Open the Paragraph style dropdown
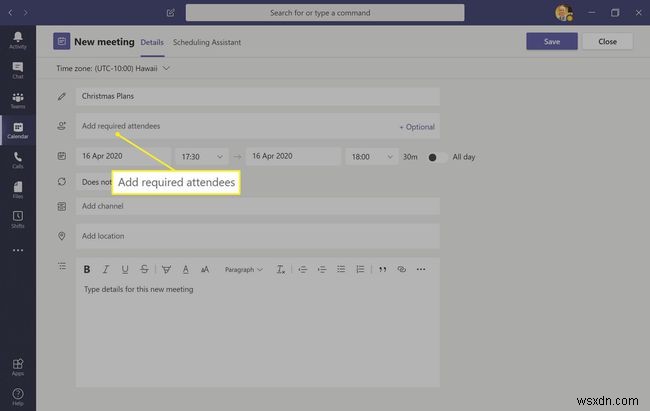The width and height of the screenshot is (650, 411). tap(244, 269)
